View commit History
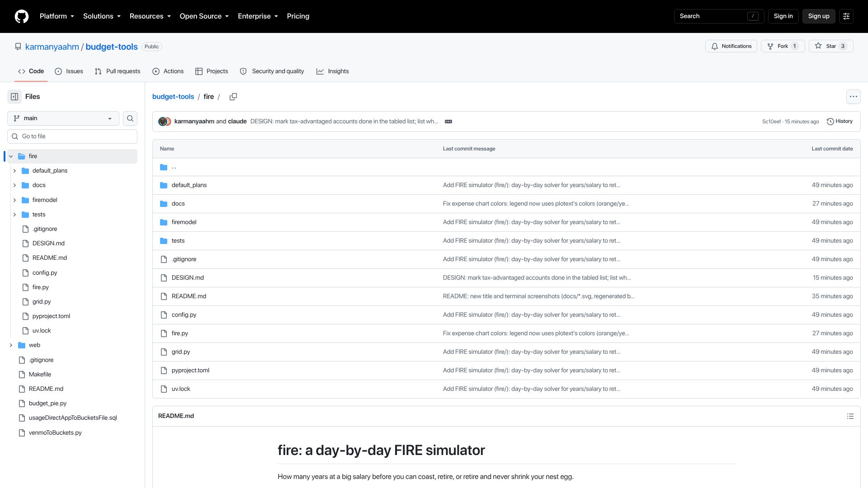 [x=840, y=122]
